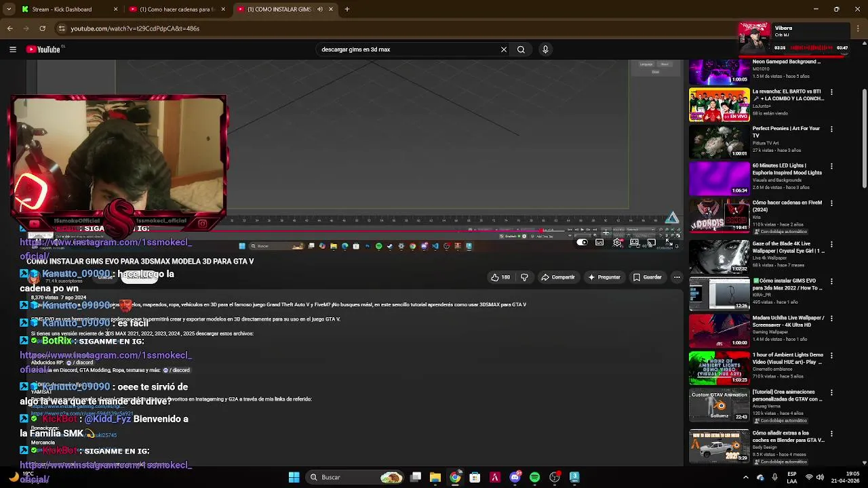Open Perfect Peonies Art video

click(719, 142)
